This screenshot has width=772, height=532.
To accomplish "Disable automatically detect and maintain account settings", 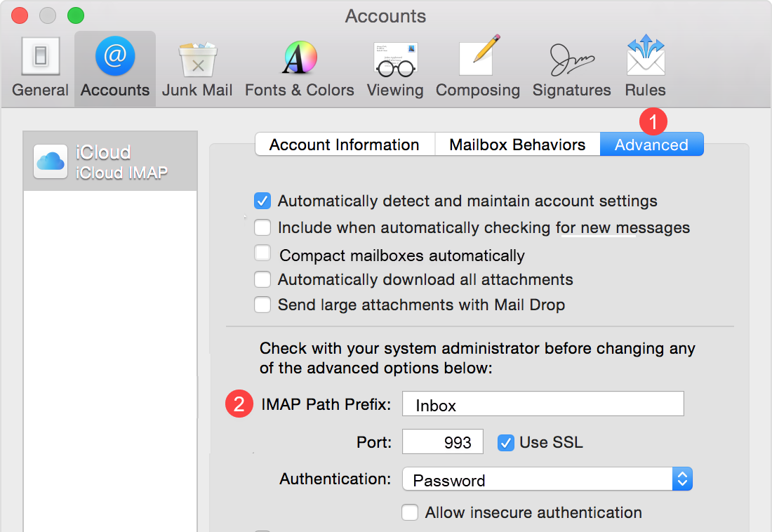I will [x=262, y=201].
